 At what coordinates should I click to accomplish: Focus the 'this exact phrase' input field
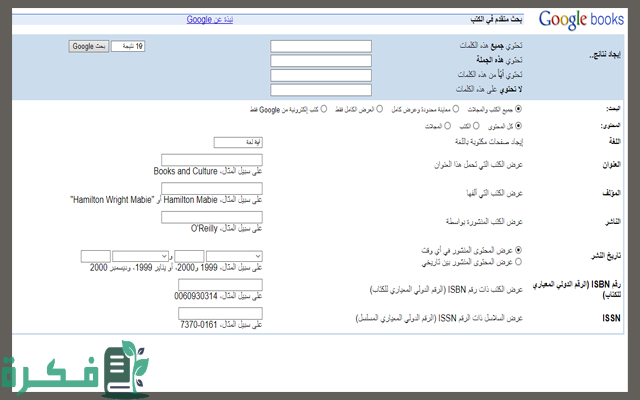321,61
